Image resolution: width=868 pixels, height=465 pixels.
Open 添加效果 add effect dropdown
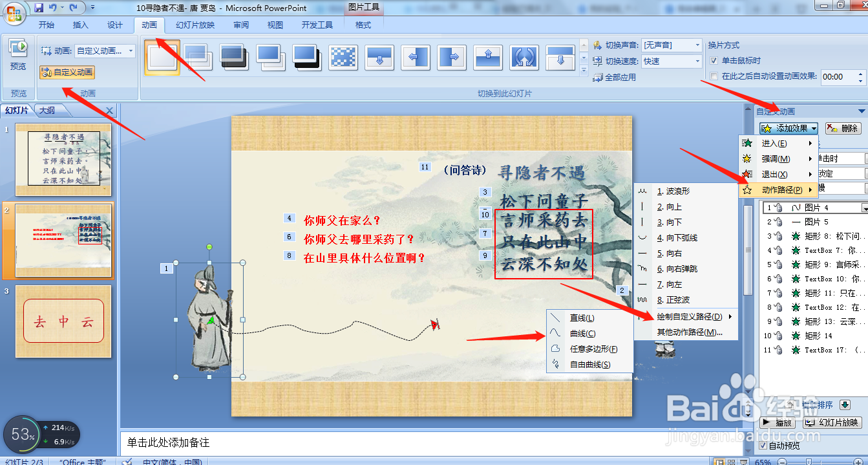789,128
